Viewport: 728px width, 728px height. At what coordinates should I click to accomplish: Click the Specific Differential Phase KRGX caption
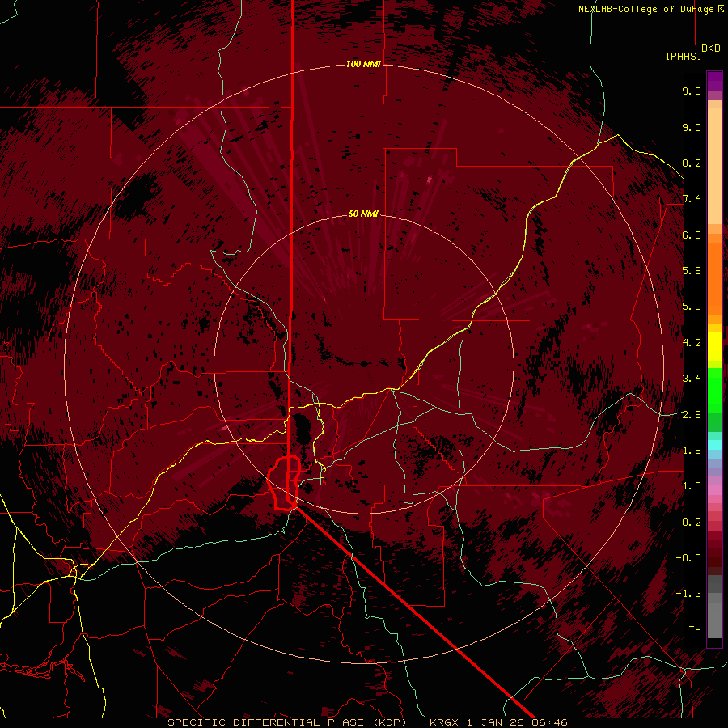pyautogui.click(x=367, y=722)
